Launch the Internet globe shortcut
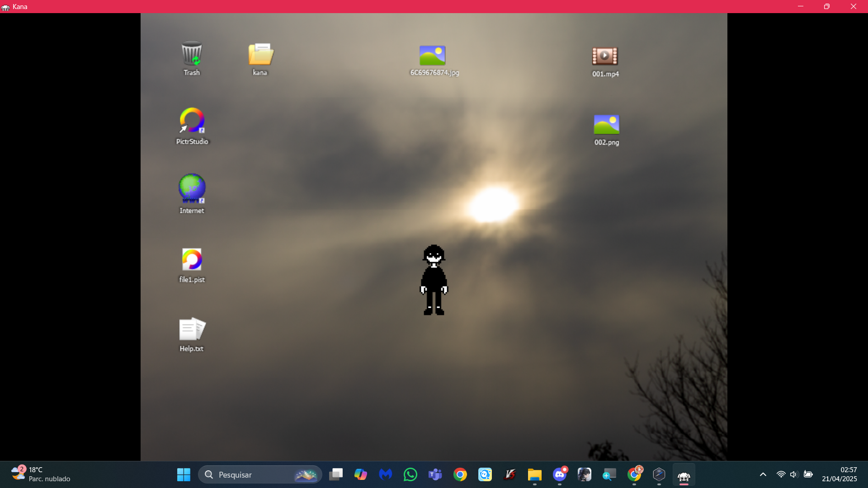 (192, 193)
